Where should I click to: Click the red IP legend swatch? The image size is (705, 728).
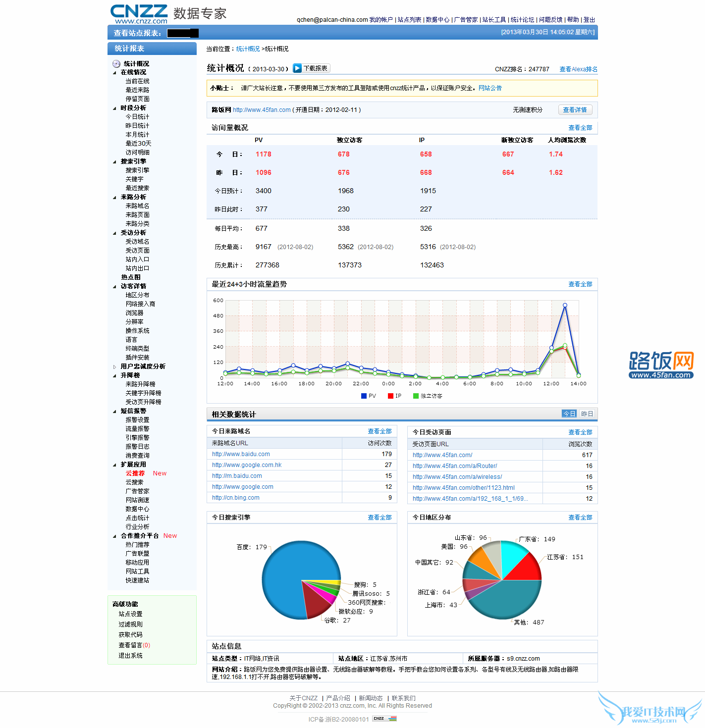coord(390,396)
